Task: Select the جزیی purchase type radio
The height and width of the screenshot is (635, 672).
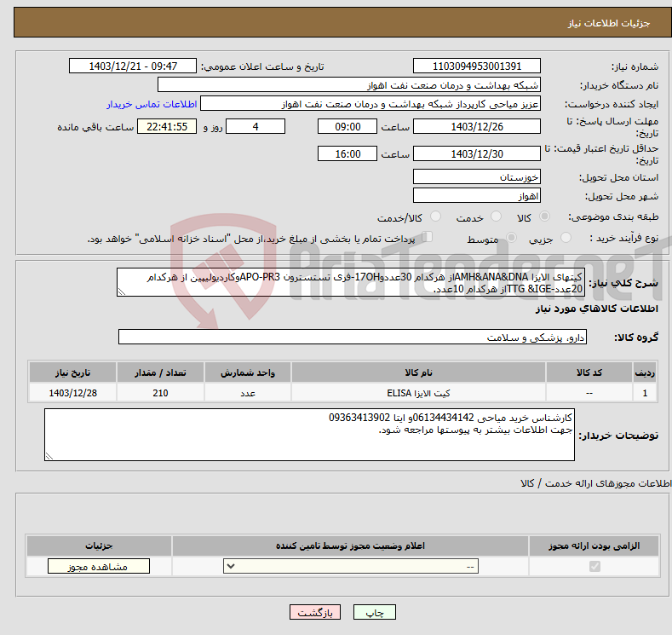Action: tap(566, 238)
